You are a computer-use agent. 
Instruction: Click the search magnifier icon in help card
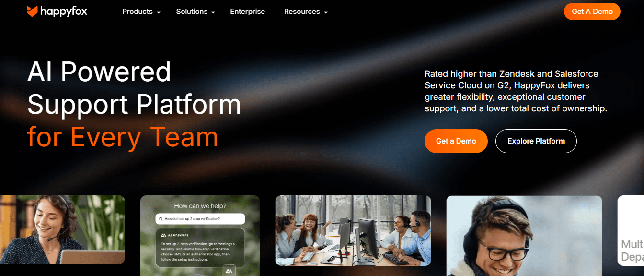(161, 219)
